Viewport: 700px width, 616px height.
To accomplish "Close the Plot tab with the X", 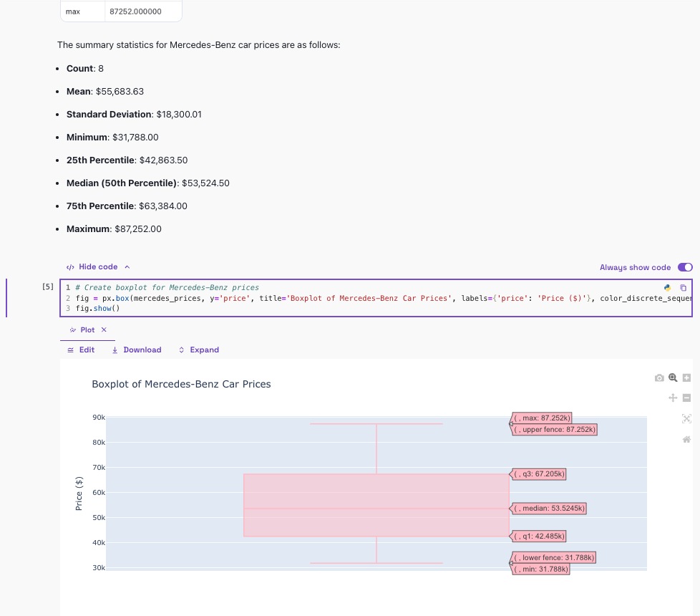I will coord(104,329).
